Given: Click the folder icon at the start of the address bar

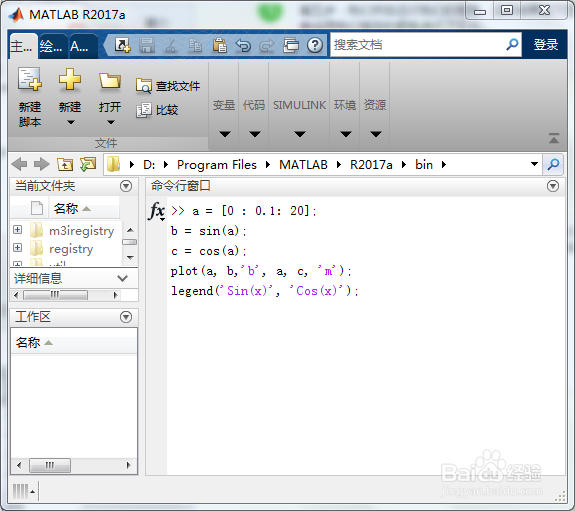Looking at the screenshot, I should click(x=113, y=164).
